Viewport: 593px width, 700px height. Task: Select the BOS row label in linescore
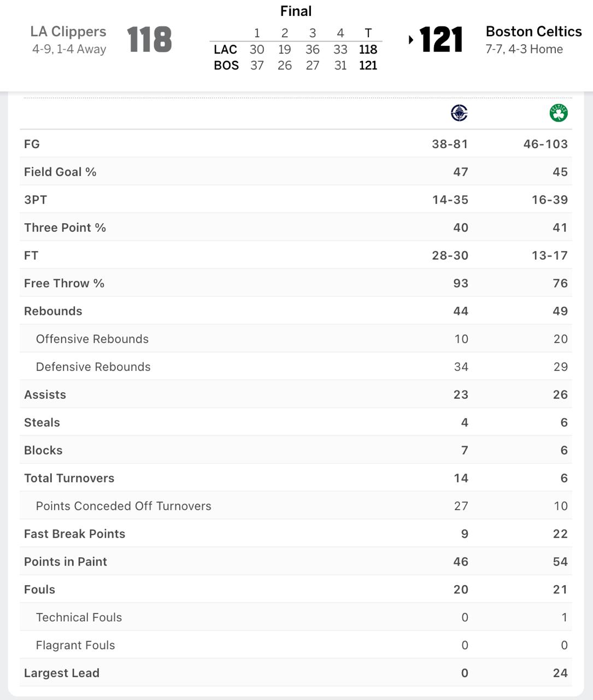pyautogui.click(x=226, y=66)
